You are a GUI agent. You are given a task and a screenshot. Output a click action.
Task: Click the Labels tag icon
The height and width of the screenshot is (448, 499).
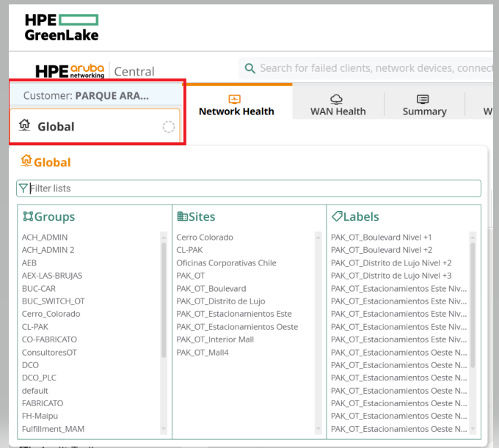[x=337, y=216]
